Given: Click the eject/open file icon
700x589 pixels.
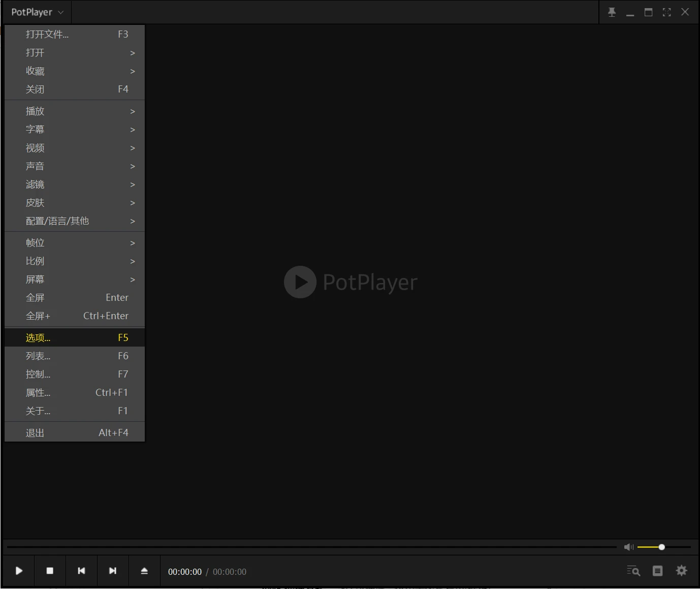Looking at the screenshot, I should pos(144,571).
